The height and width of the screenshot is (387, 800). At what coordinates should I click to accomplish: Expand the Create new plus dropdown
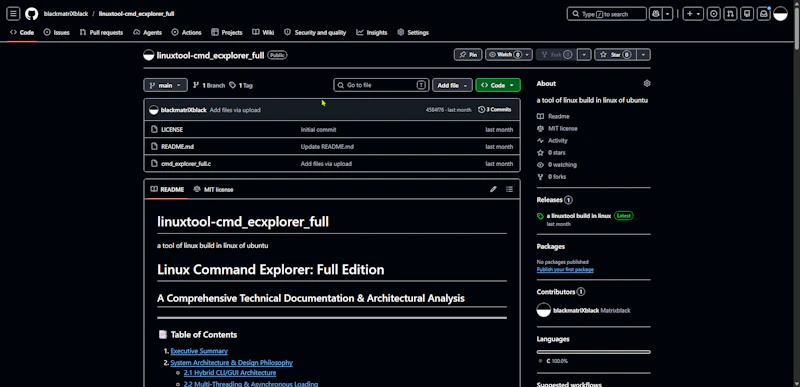coord(693,14)
